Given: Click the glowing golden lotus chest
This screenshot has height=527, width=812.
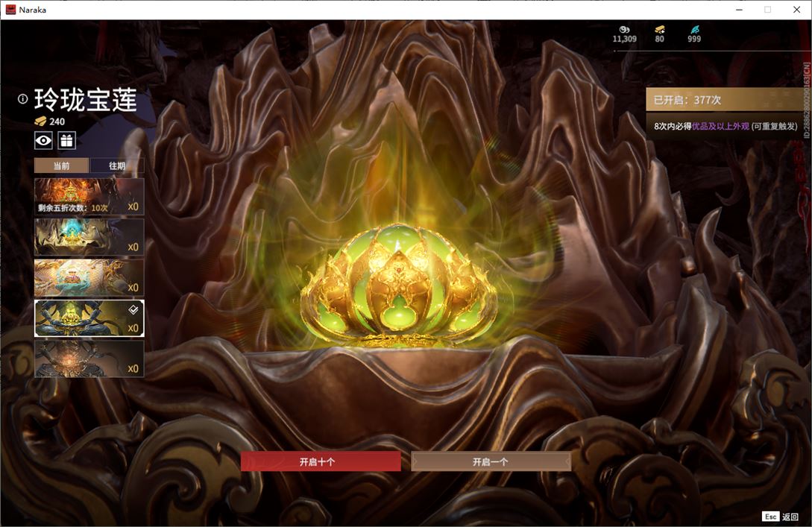Looking at the screenshot, I should pyautogui.click(x=399, y=285).
